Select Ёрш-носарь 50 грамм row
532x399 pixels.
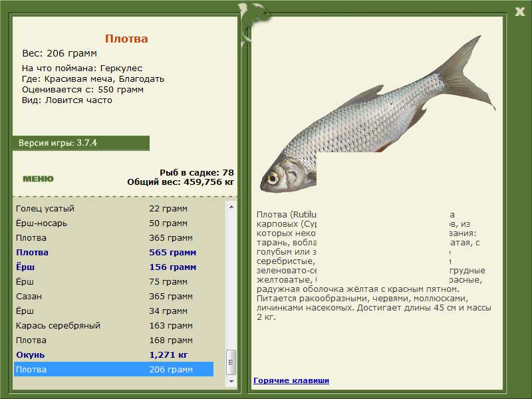114,223
